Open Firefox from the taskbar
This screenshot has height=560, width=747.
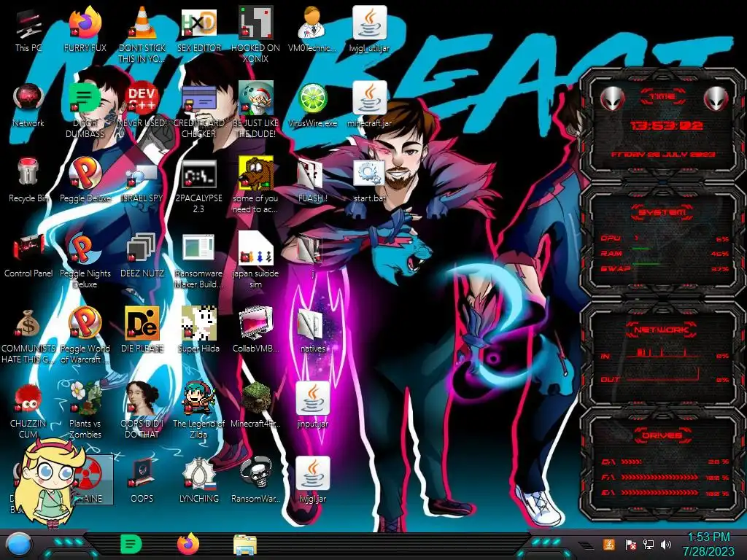tap(188, 544)
